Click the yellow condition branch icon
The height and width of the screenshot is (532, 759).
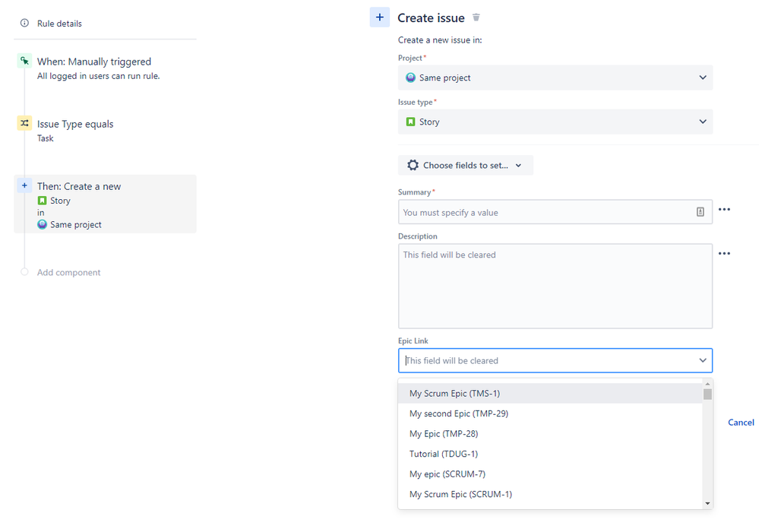(24, 122)
